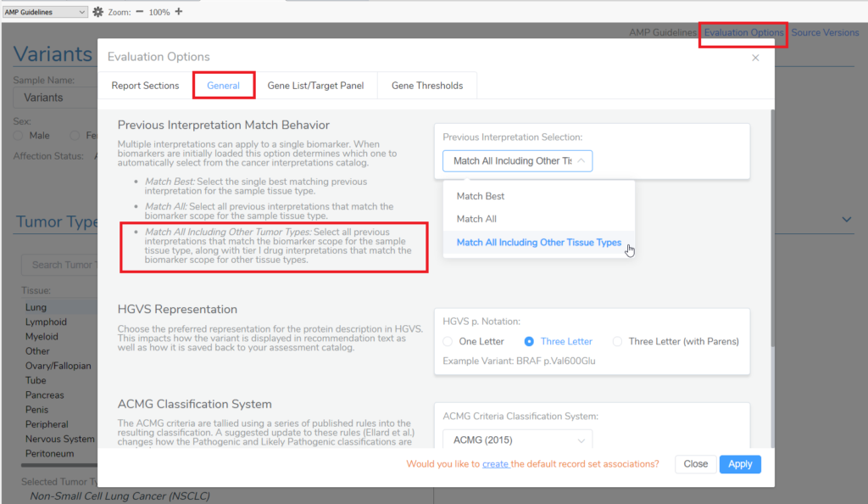Select Pancreas in the tissue list
Viewport: 868px width, 504px height.
[44, 395]
